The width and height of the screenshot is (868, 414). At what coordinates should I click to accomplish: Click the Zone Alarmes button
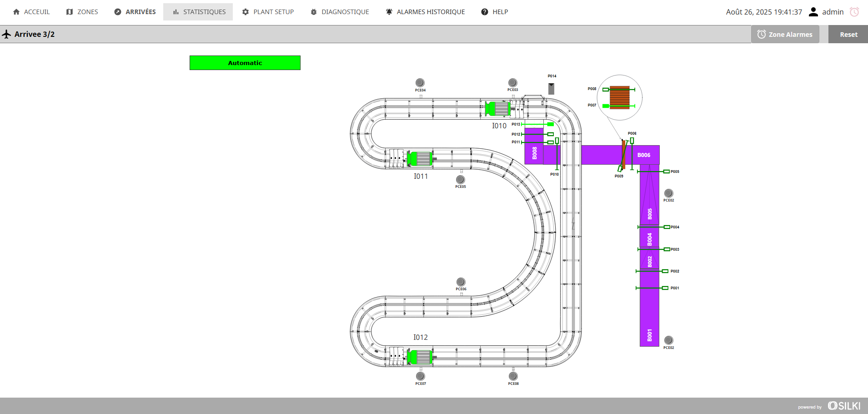point(785,34)
